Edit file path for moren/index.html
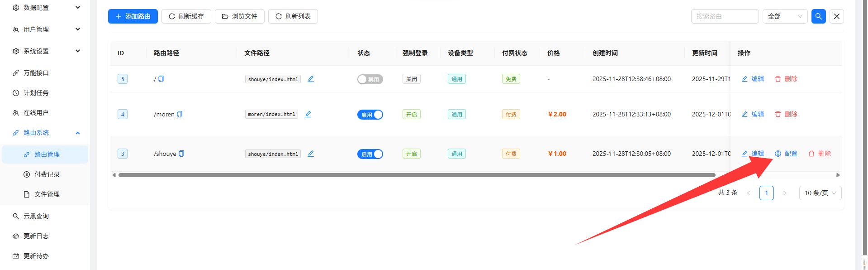868x270 pixels. tap(308, 114)
